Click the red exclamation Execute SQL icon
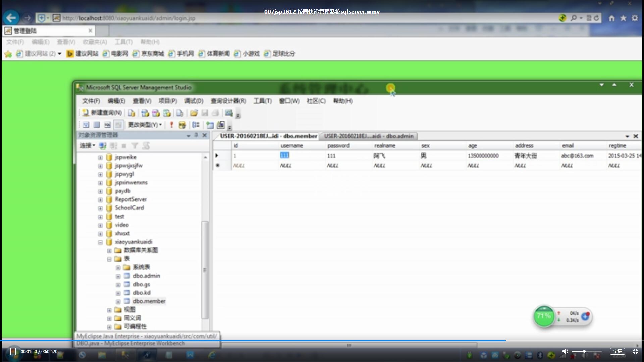The image size is (644, 362). click(171, 125)
